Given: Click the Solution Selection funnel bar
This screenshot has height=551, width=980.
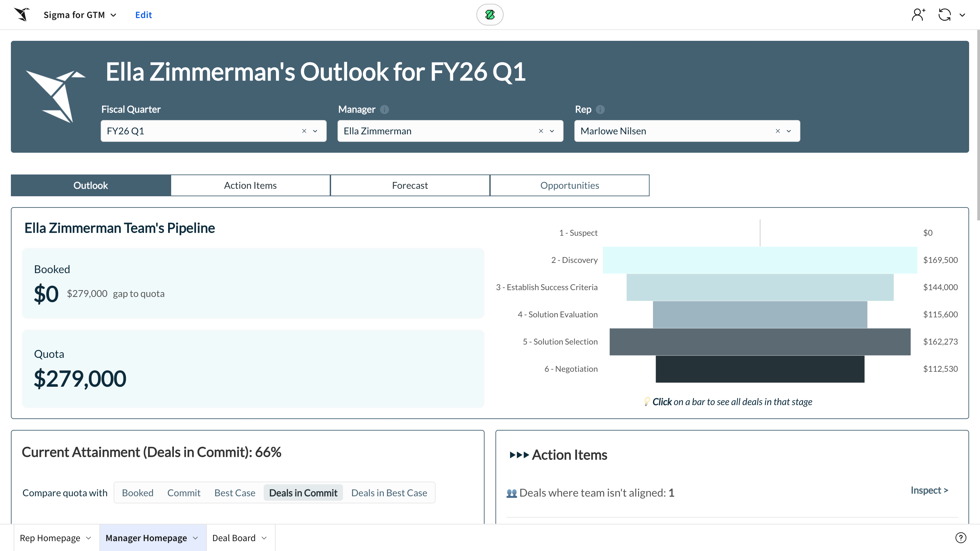Looking at the screenshot, I should (x=760, y=341).
